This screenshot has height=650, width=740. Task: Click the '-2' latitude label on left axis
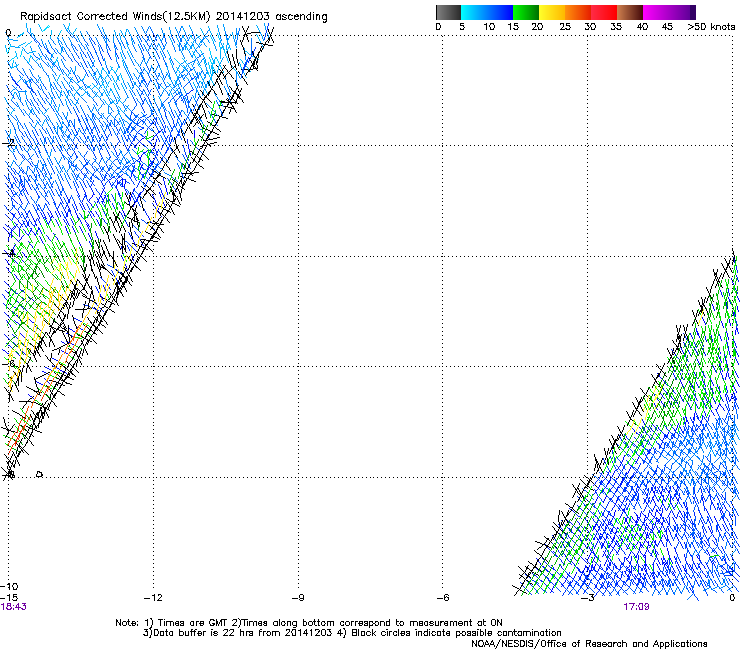(x=9, y=143)
